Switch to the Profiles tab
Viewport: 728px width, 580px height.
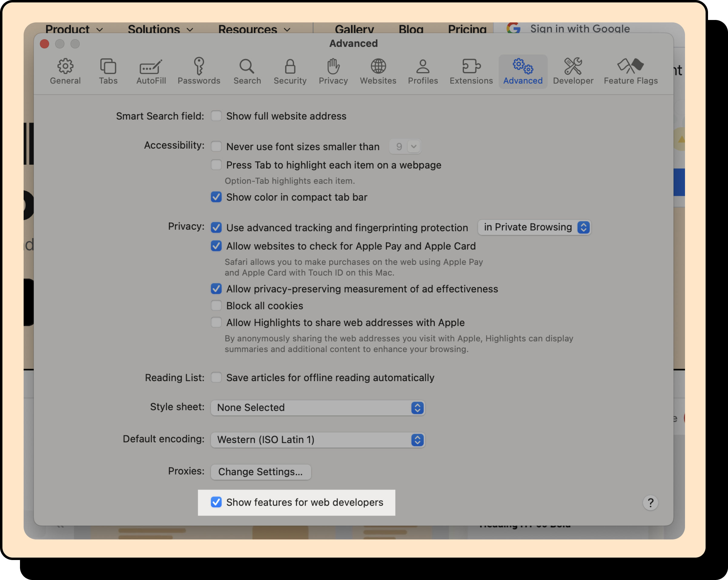[422, 71]
